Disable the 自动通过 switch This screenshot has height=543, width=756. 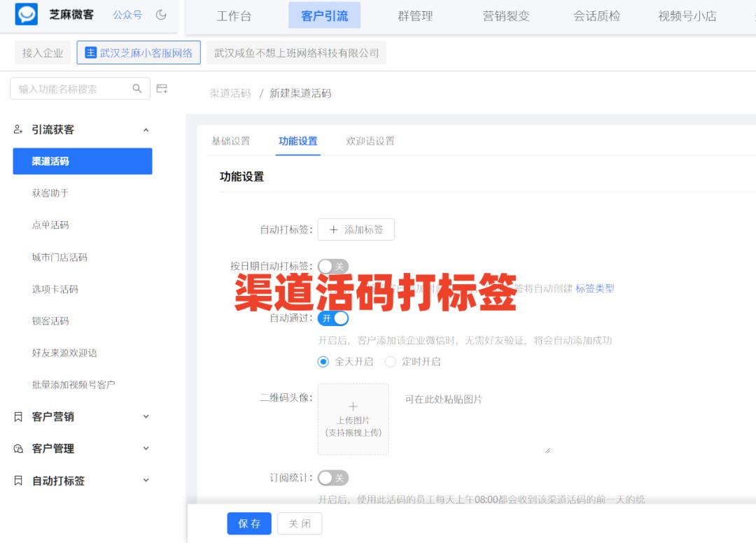click(x=334, y=318)
